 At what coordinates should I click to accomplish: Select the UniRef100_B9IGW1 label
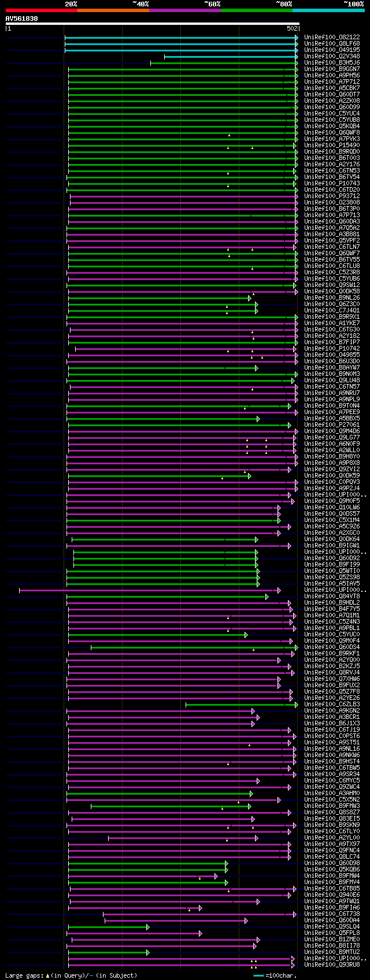[332, 546]
